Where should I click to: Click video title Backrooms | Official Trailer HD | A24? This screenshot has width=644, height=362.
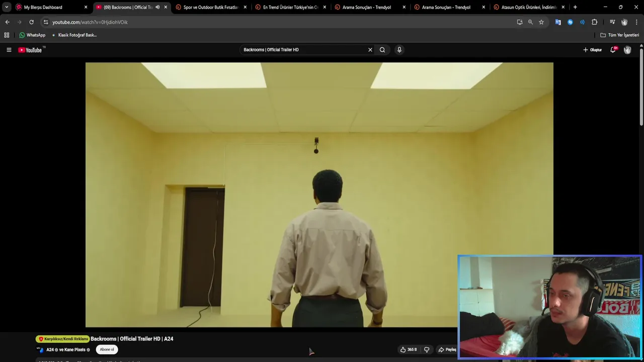pos(132,339)
